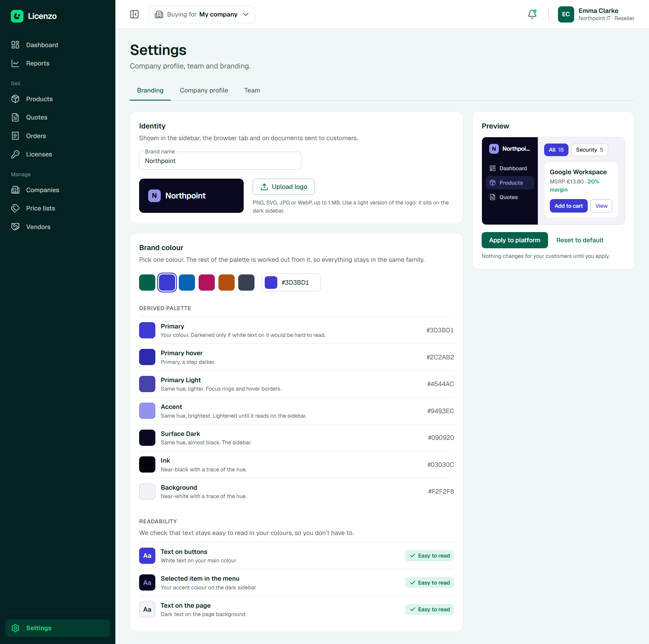This screenshot has height=644, width=649.
Task: Collapse sidebar with panel toggle icon
Action: point(134,14)
